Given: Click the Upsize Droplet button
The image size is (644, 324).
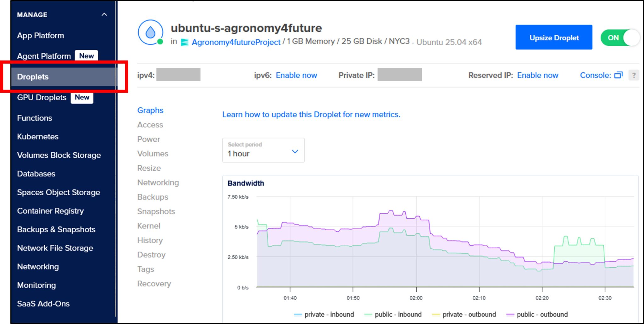Looking at the screenshot, I should point(553,37).
